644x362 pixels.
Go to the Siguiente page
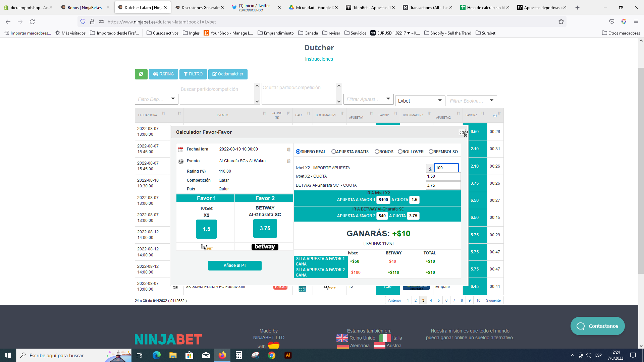click(493, 301)
